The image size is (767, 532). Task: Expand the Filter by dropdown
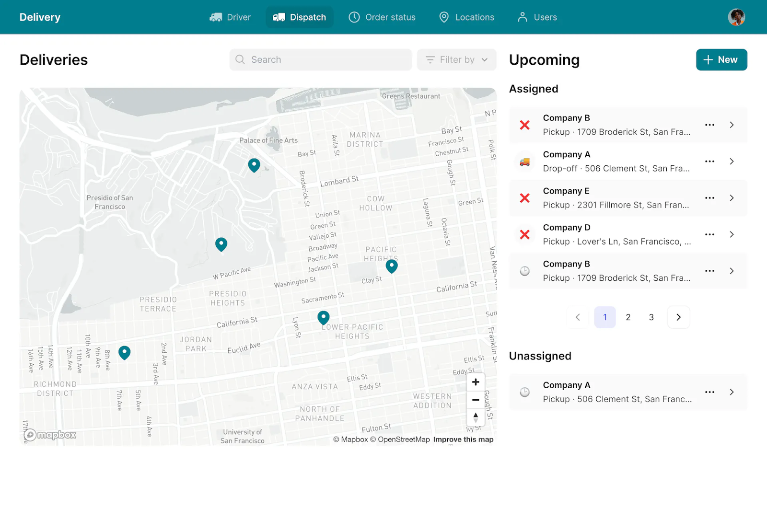[456, 60]
